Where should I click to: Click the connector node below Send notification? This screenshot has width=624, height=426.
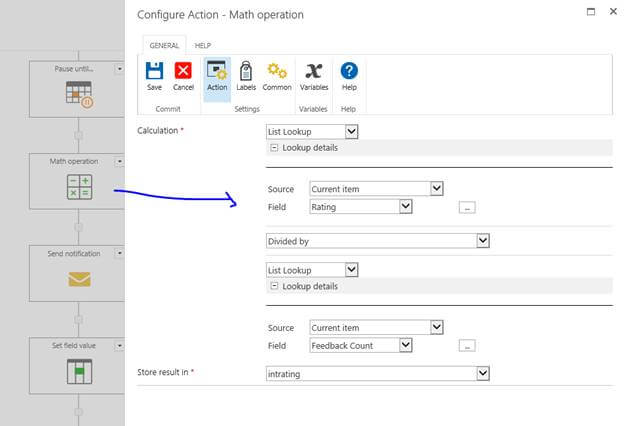coord(79,319)
